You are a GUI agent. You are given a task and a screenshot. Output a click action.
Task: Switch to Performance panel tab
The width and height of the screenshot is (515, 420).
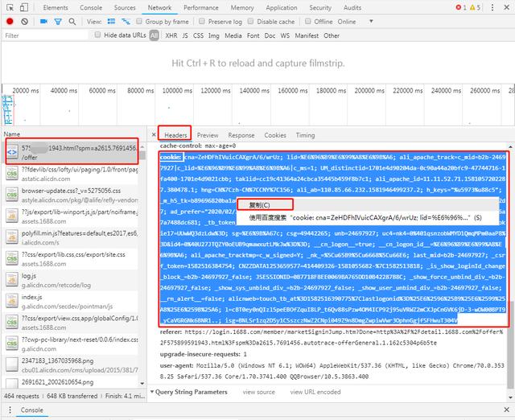coord(200,7)
